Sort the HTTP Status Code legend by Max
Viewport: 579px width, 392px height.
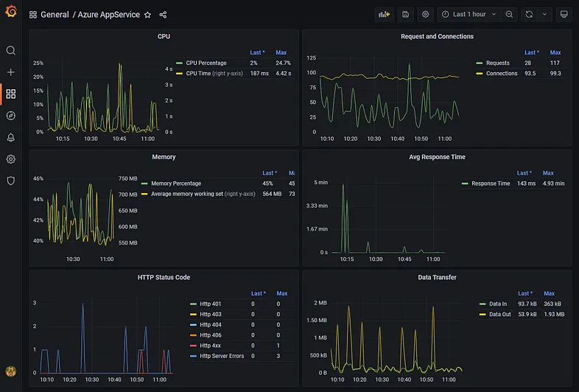[x=281, y=293]
